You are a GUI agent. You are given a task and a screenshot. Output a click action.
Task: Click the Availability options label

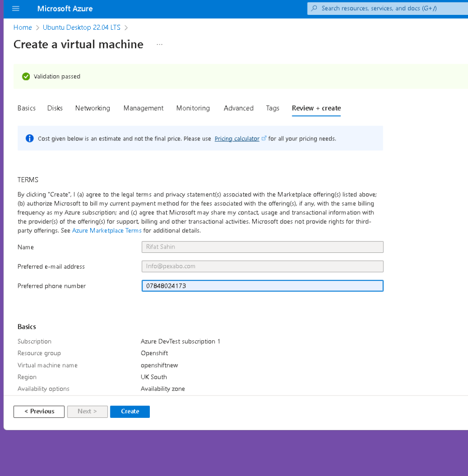coord(43,389)
